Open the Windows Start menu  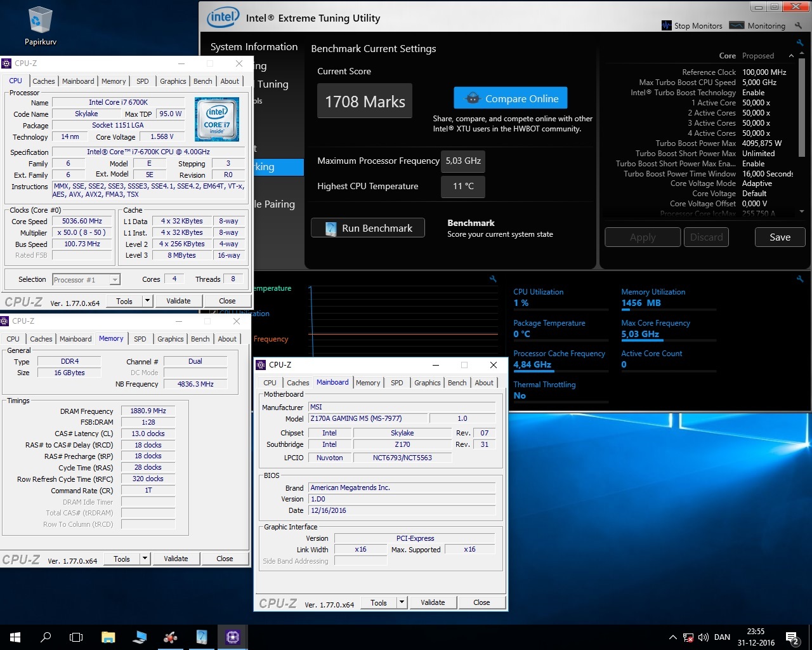[15, 637]
